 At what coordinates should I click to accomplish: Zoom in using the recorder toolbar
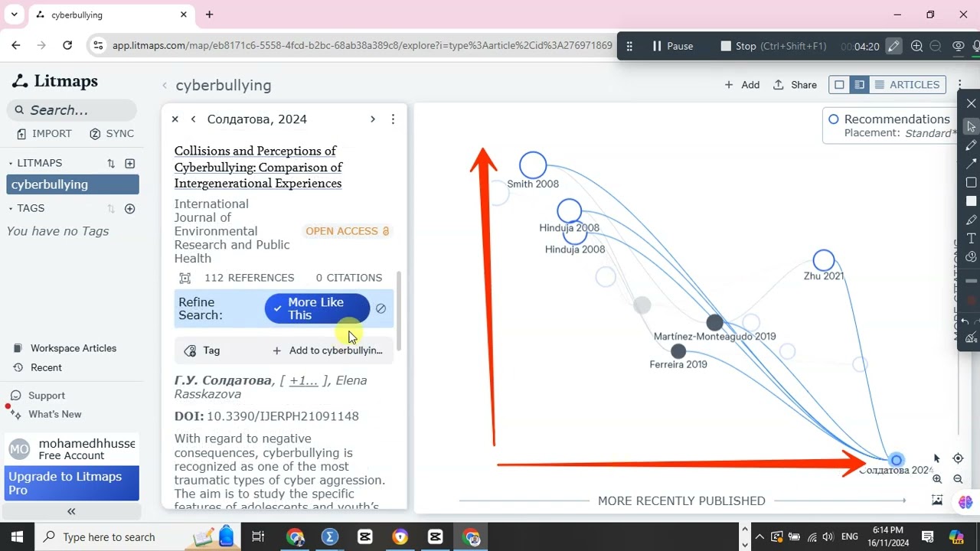click(916, 46)
